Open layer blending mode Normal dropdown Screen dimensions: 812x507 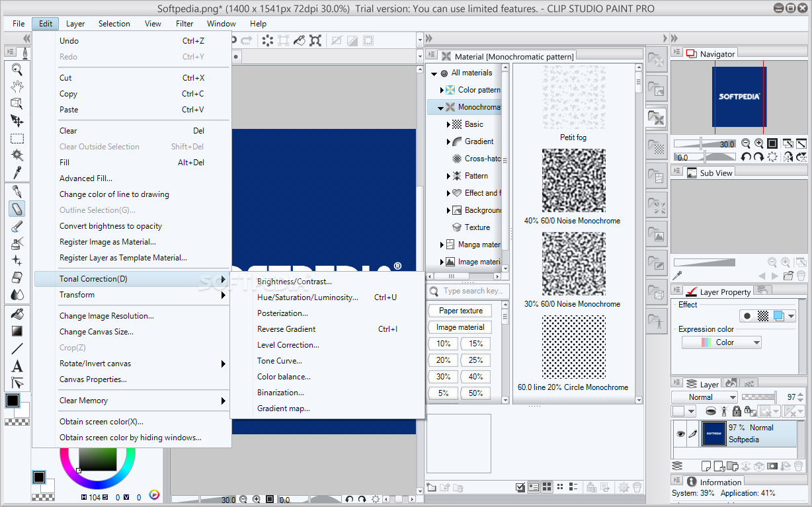(704, 397)
